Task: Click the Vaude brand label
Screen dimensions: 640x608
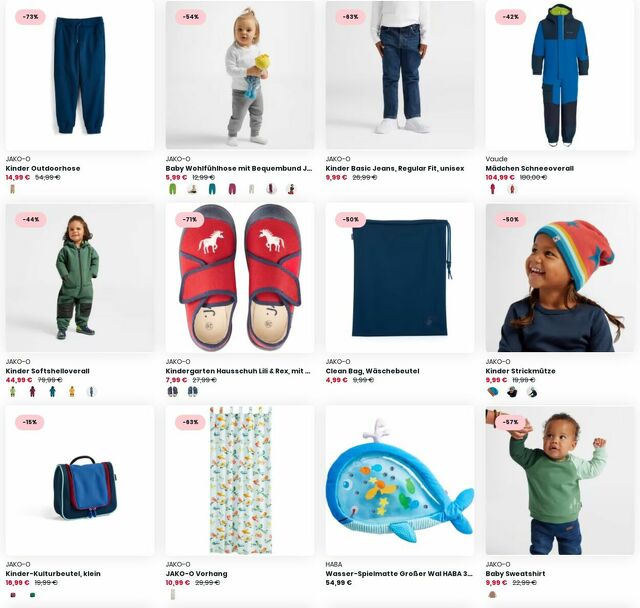Action: click(496, 159)
